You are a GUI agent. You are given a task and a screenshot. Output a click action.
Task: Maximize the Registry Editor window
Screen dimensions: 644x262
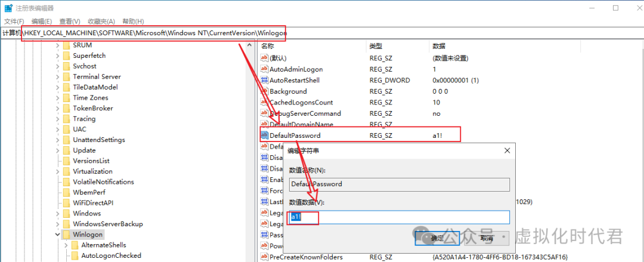[x=615, y=8]
